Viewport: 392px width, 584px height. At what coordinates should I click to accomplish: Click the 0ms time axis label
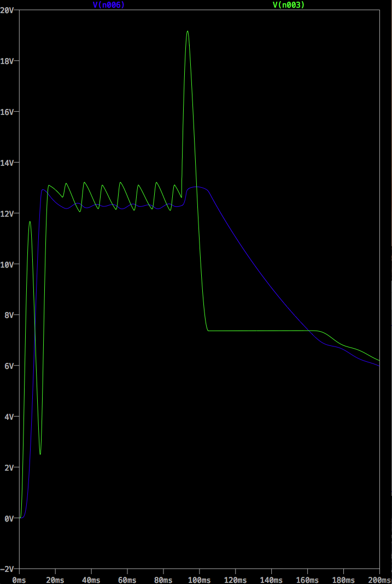[19, 580]
